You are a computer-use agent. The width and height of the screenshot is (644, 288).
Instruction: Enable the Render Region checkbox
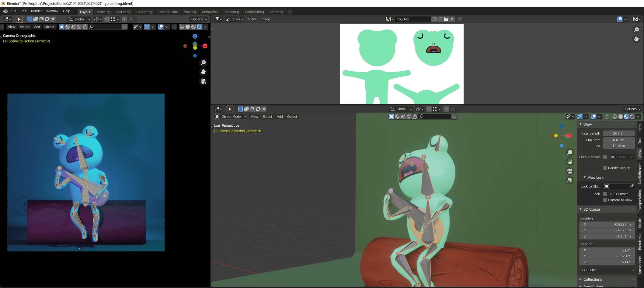click(605, 168)
